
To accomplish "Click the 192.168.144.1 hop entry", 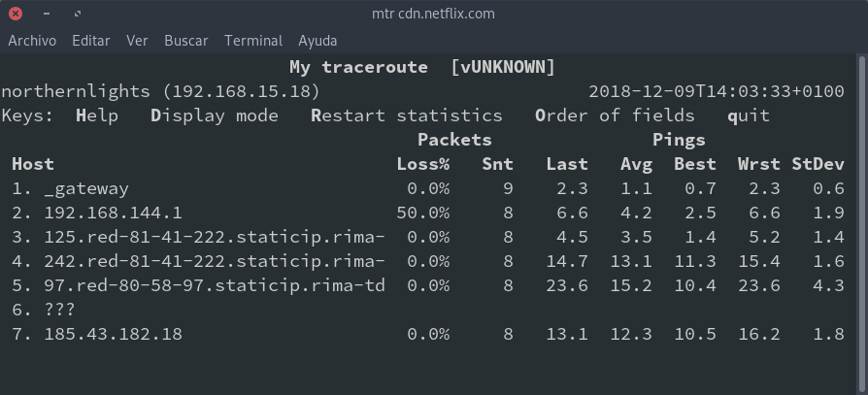I will pyautogui.click(x=113, y=213).
